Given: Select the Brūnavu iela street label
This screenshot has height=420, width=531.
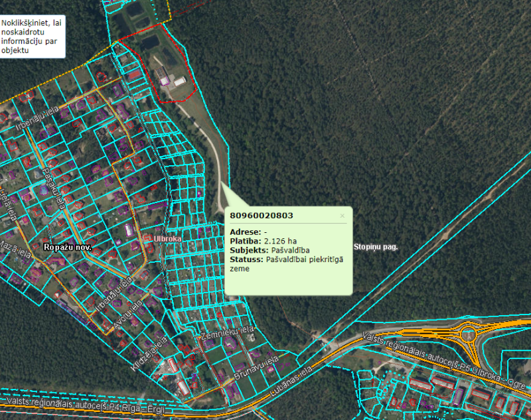Looking at the screenshot, I should (256, 368).
